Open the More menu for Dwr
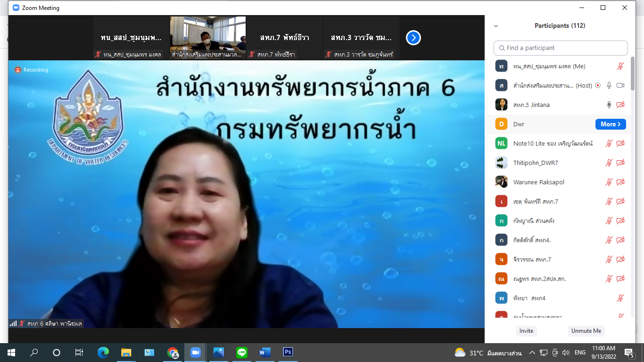The width and height of the screenshot is (644, 362). (x=611, y=124)
